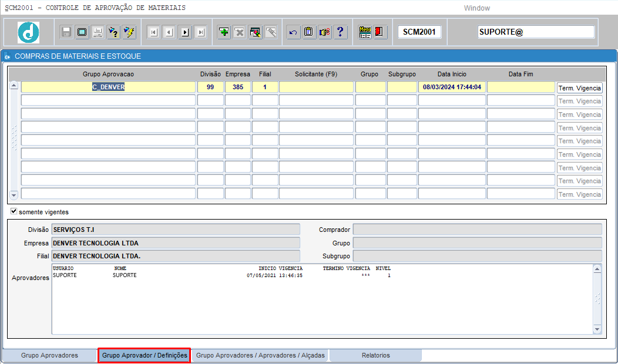
Task: Click date 07/05/2021 13:46:35 in Aprovadores
Action: [275, 275]
